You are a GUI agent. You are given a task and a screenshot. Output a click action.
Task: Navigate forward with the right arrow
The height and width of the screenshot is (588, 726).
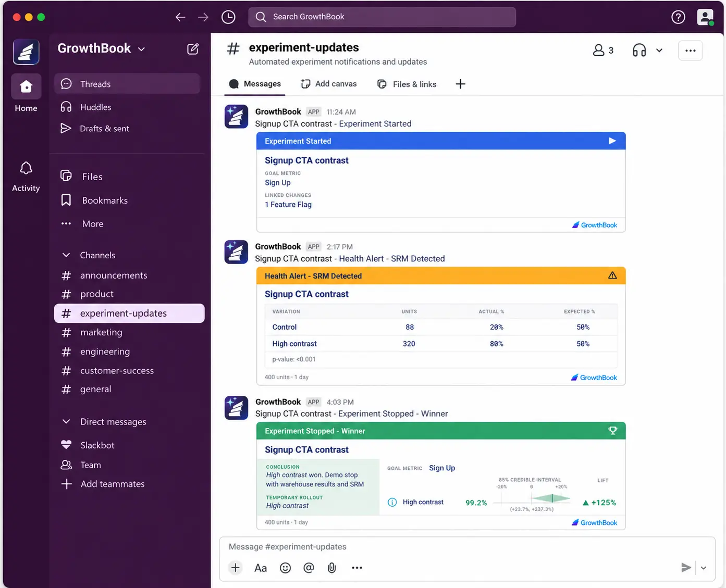coord(203,17)
